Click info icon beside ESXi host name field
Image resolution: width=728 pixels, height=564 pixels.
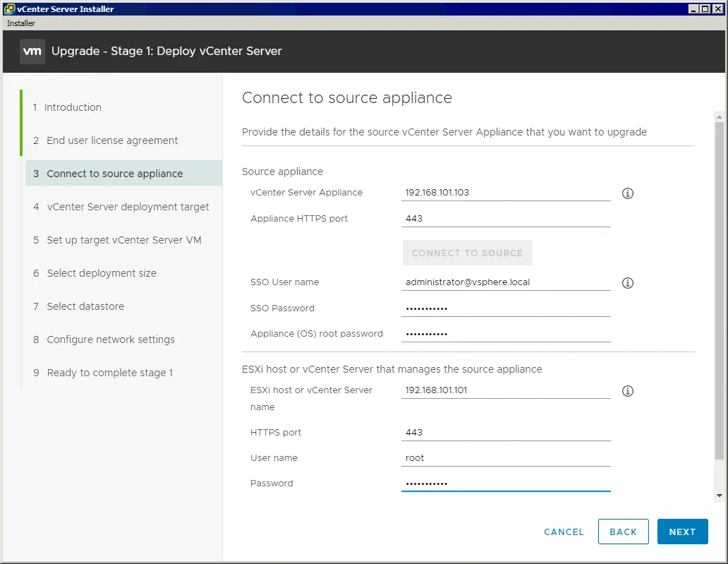(x=628, y=390)
